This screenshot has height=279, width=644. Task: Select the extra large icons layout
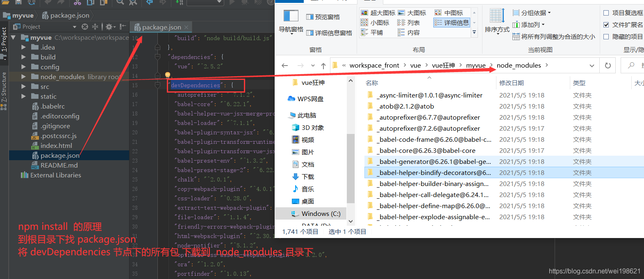pyautogui.click(x=378, y=13)
